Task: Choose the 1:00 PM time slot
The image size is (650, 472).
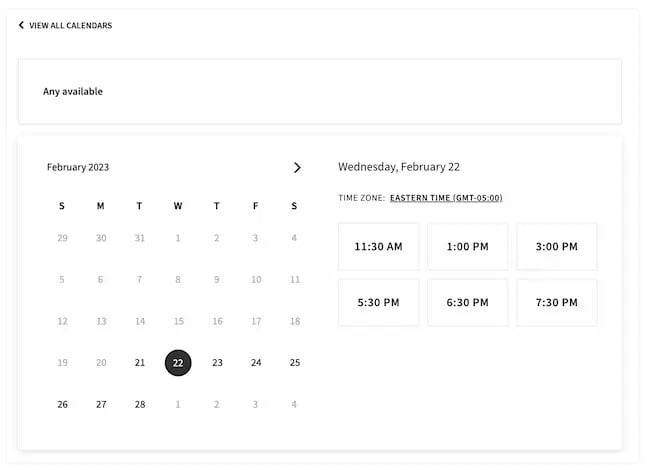Action: [x=467, y=246]
